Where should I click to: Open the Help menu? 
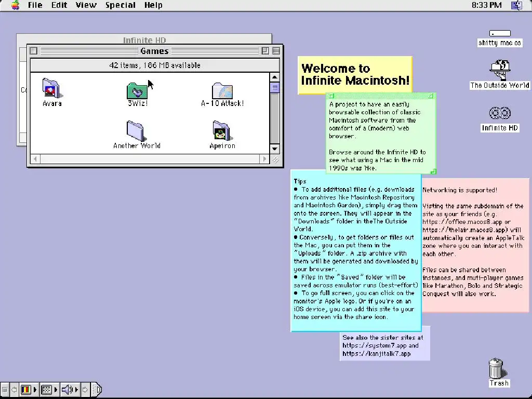[x=153, y=5]
